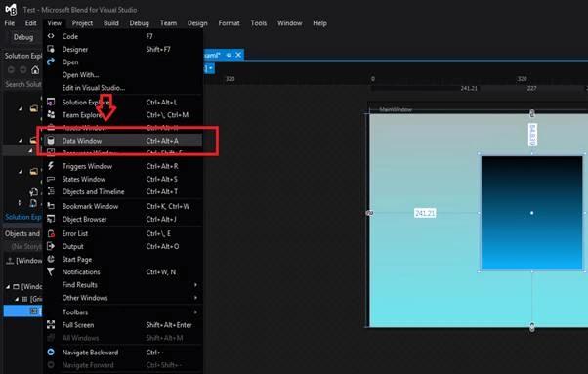Toggle the top margin anchor on the canvas
Image resolution: width=588 pixels, height=374 pixels.
point(531,113)
